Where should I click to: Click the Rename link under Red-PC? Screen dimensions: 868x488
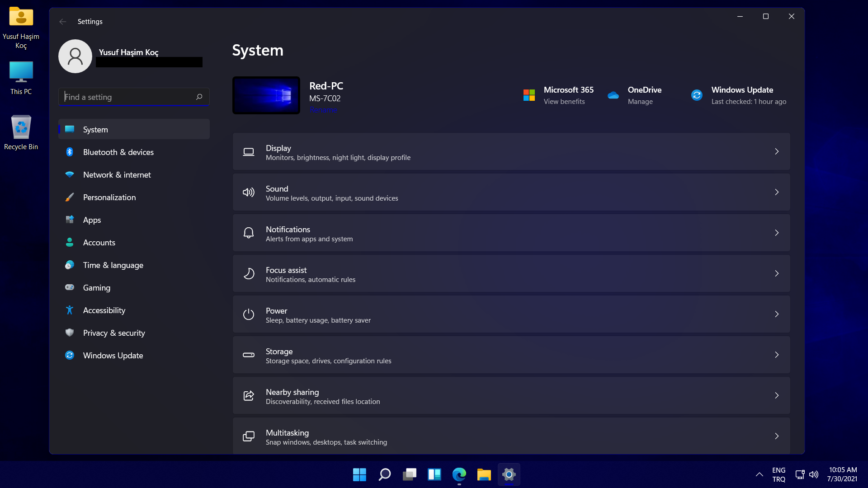click(x=323, y=110)
